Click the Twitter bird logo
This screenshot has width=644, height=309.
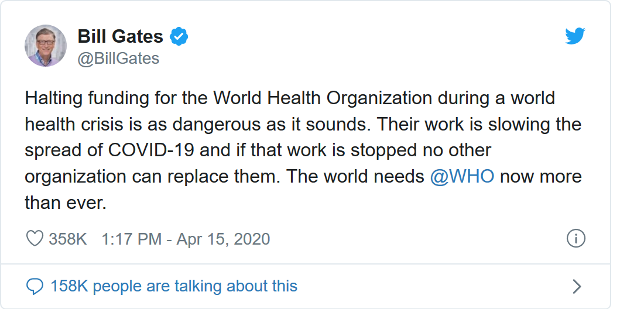click(575, 37)
